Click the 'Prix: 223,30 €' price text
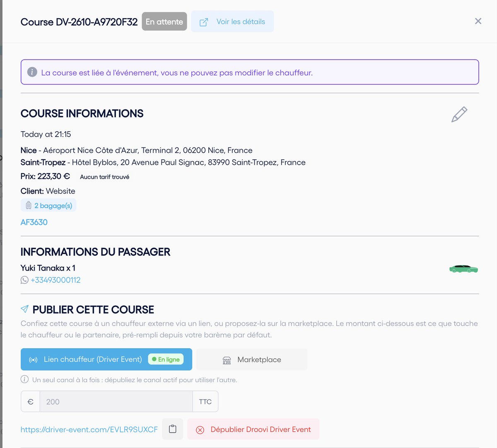 (46, 176)
